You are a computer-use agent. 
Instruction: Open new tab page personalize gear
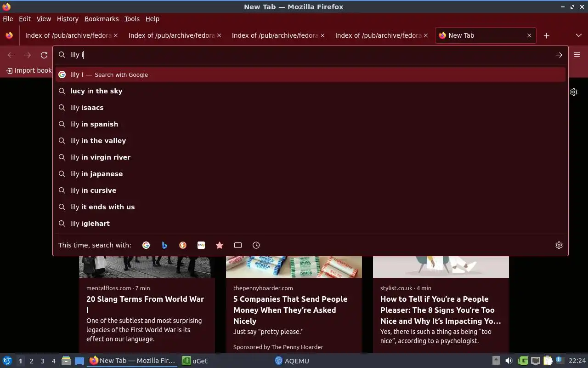[x=574, y=92]
